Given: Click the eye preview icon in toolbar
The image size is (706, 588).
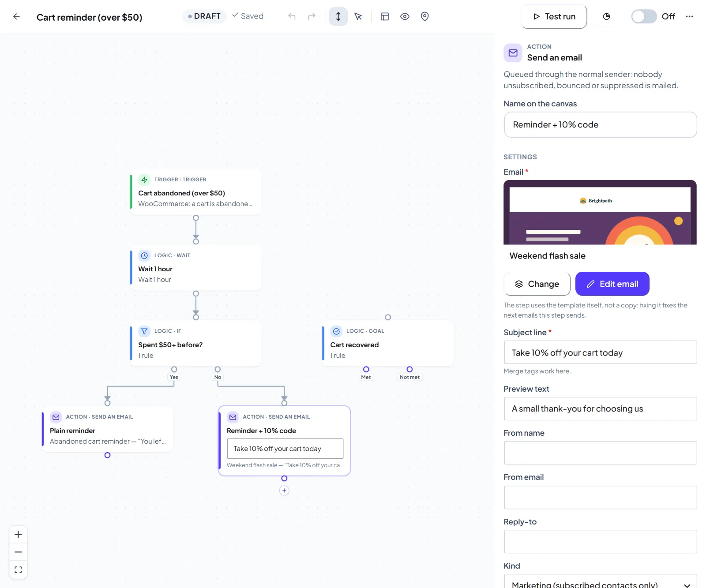Looking at the screenshot, I should [405, 16].
